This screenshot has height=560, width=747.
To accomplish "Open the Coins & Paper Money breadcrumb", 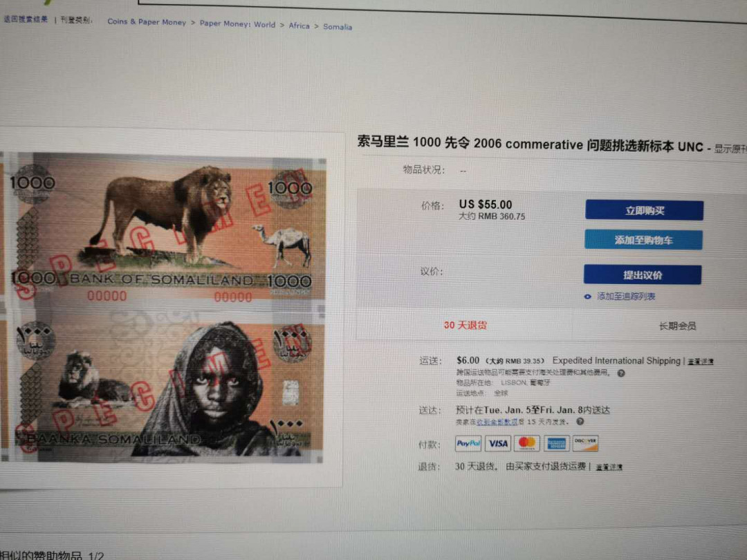I will [147, 22].
